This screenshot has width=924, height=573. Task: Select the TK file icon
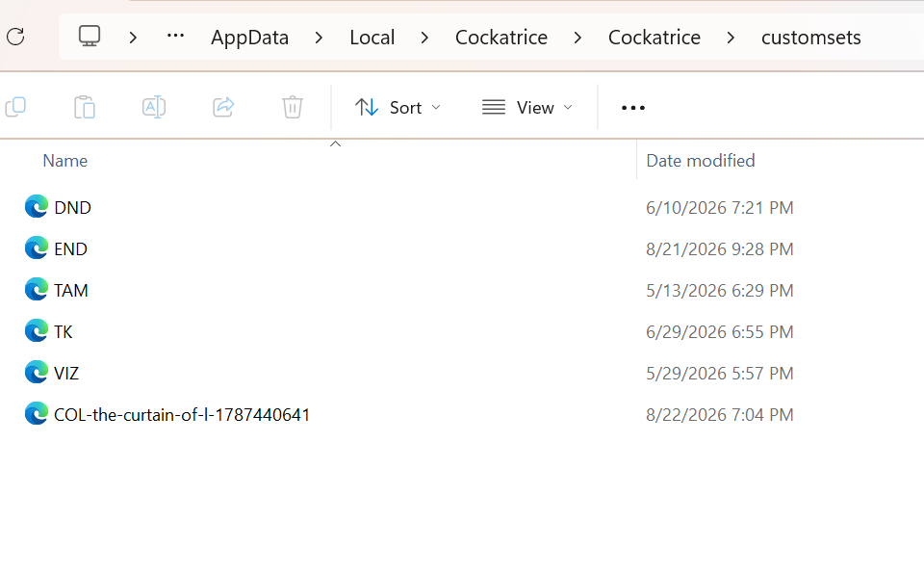click(36, 330)
